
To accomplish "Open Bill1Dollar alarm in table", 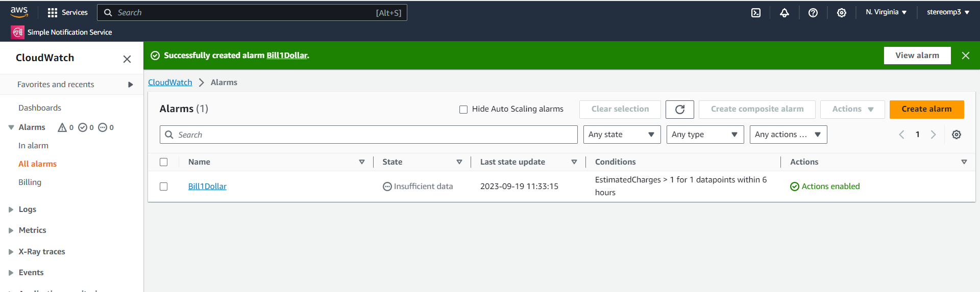I will [207, 187].
